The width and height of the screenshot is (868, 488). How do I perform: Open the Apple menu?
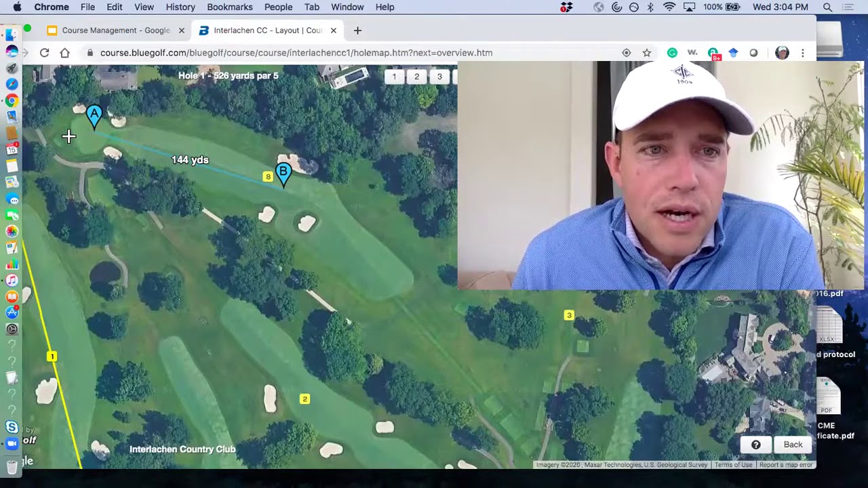(x=17, y=7)
